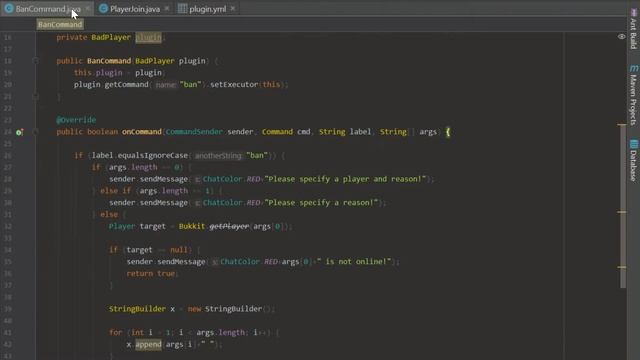The width and height of the screenshot is (640, 360).
Task: Open the Database tool window
Action: pos(633,160)
